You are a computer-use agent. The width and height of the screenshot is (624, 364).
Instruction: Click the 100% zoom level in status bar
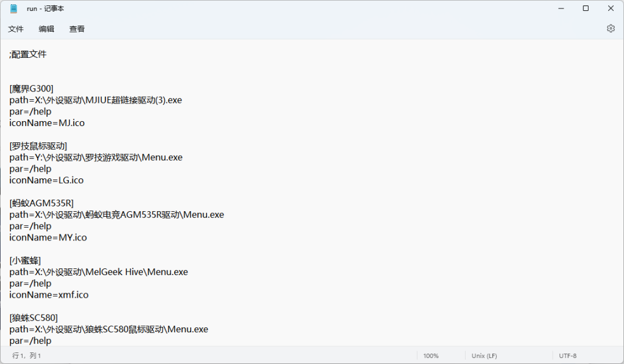[x=431, y=356]
